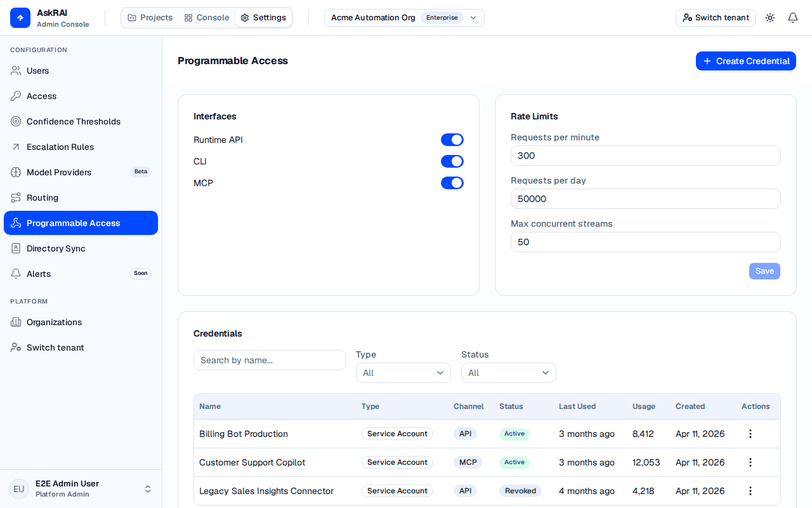Click the plus icon on Create Credential

point(707,61)
